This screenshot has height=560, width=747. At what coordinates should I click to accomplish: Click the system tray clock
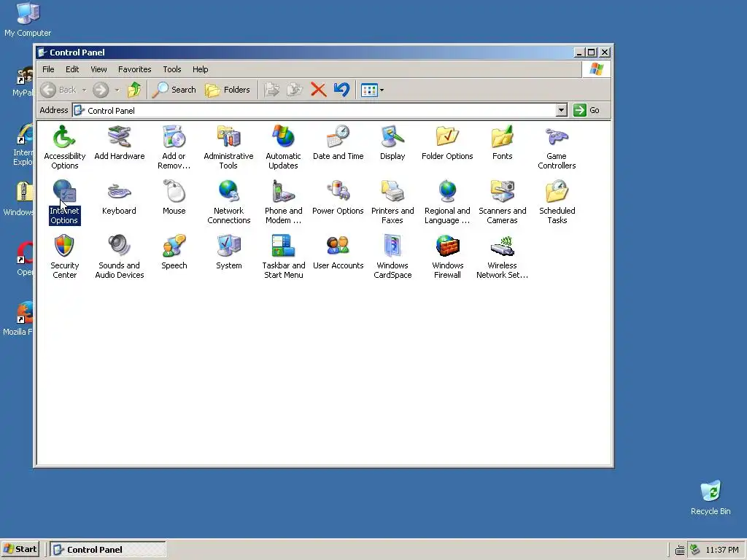coord(722,550)
